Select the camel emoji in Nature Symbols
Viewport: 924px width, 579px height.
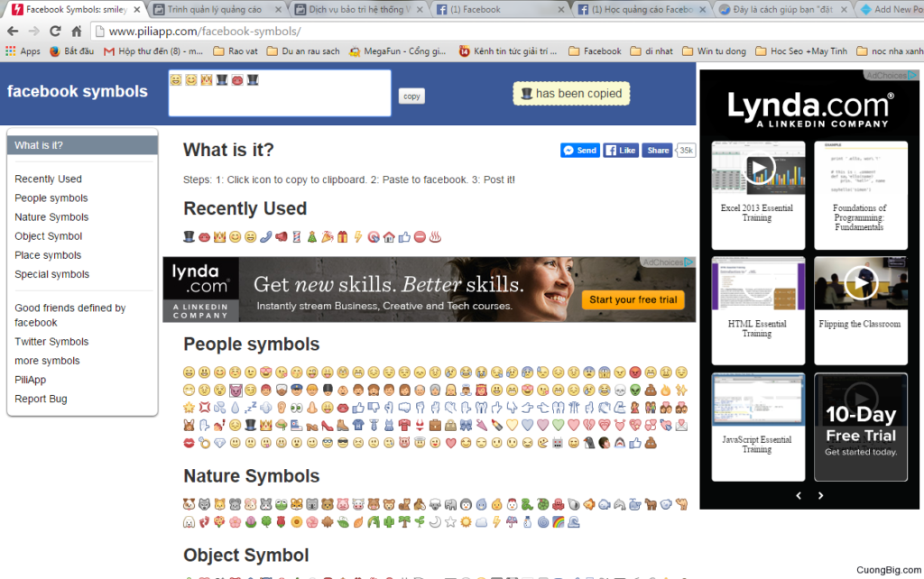[x=681, y=504]
